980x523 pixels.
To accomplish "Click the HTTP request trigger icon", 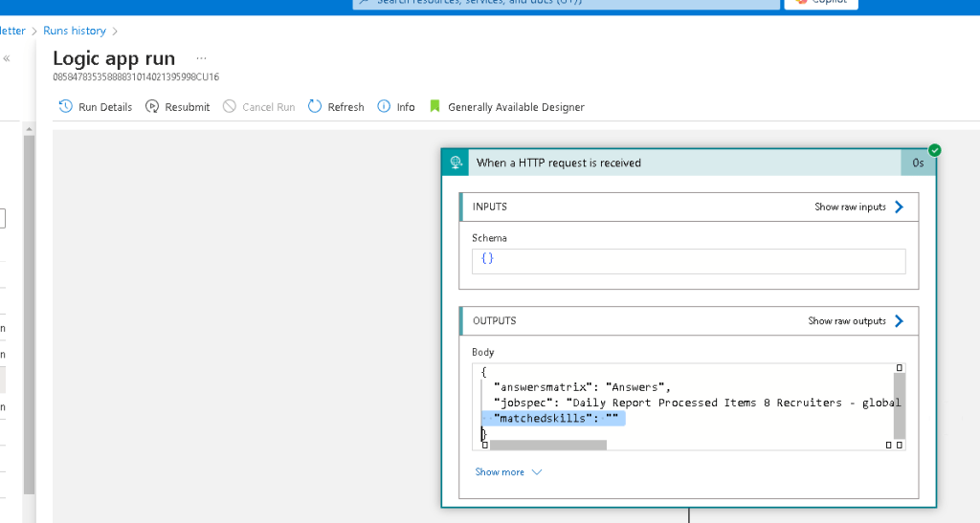I will pyautogui.click(x=456, y=163).
